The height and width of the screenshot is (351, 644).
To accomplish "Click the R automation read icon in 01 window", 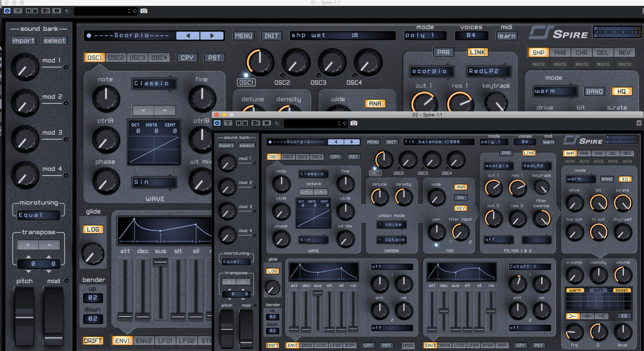I will [x=29, y=11].
